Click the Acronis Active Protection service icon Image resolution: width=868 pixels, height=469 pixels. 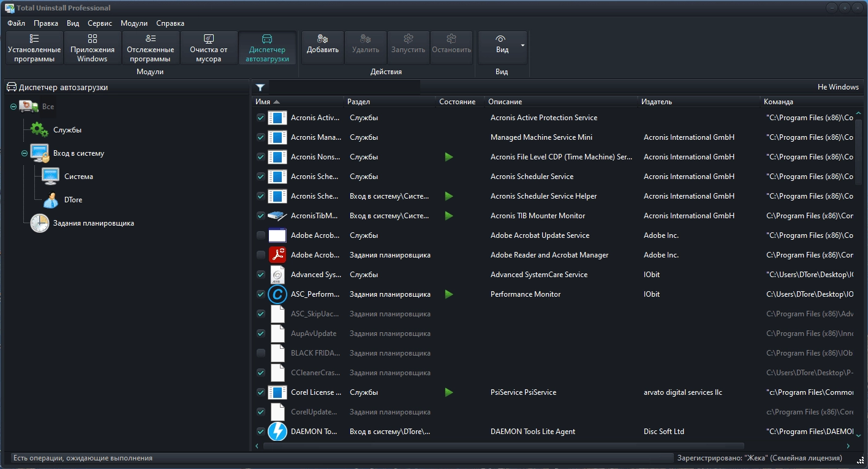(277, 118)
